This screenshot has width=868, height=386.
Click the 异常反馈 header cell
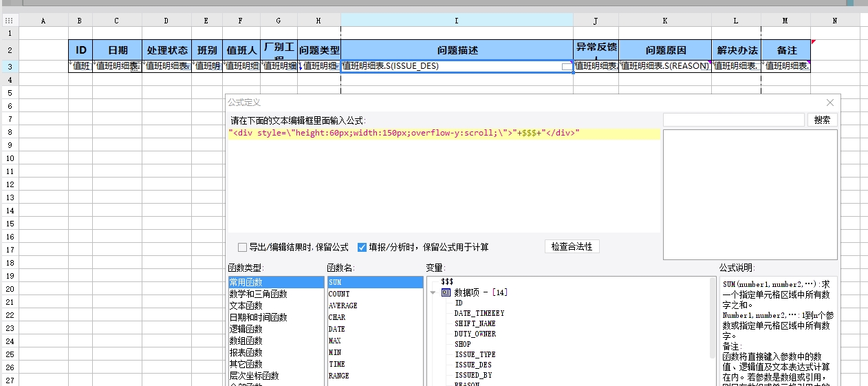(596, 50)
